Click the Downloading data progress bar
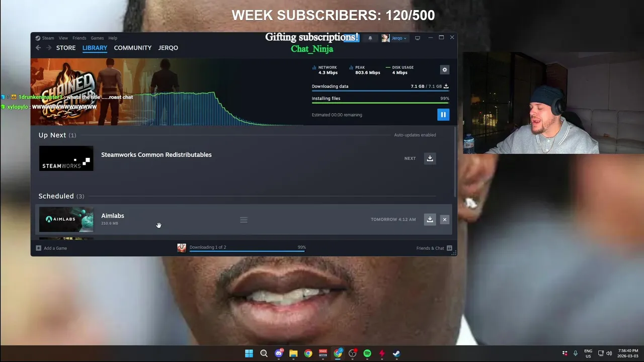The height and width of the screenshot is (362, 644). point(380,91)
